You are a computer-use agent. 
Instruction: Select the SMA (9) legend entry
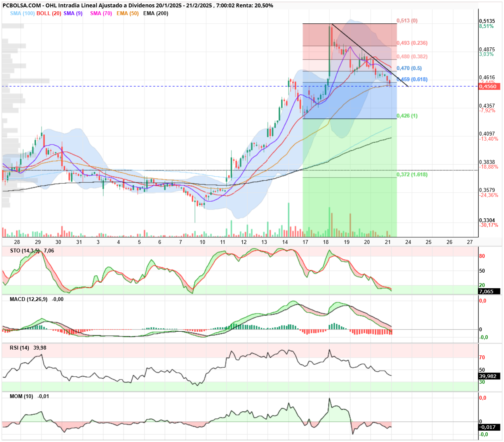pos(73,13)
